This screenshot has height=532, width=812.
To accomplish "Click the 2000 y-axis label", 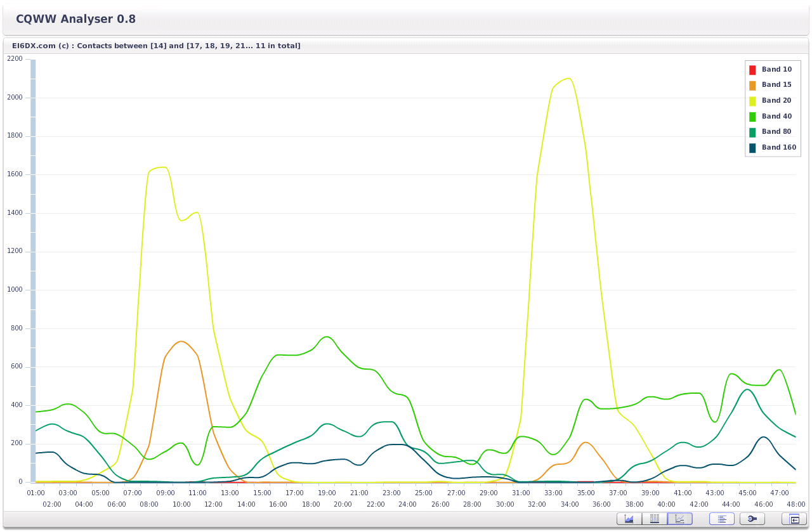I will pyautogui.click(x=15, y=98).
